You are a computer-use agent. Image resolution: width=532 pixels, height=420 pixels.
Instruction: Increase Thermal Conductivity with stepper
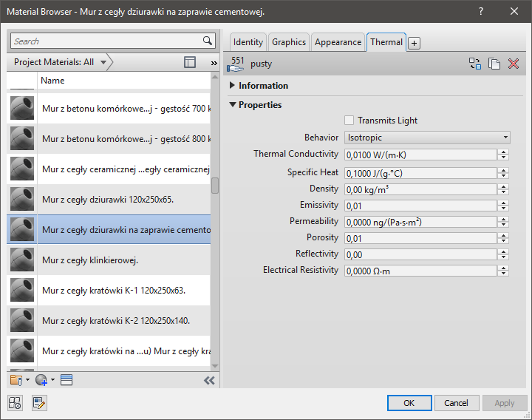[503, 152]
